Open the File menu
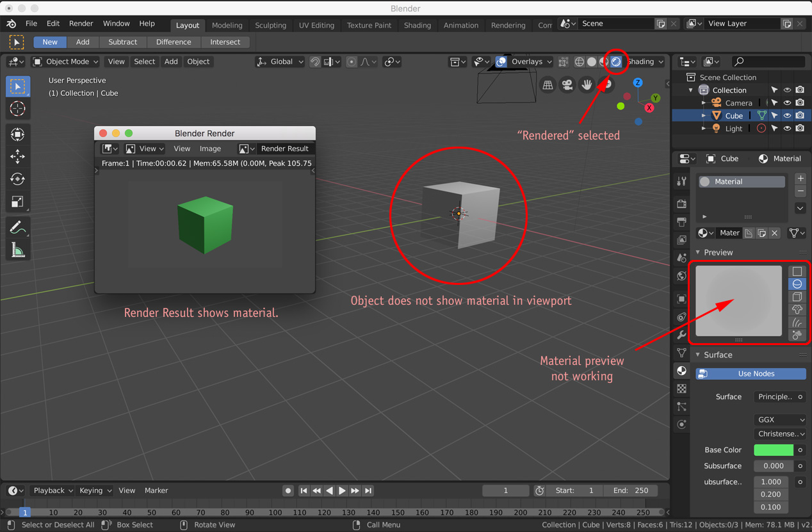The width and height of the screenshot is (812, 532). click(31, 24)
